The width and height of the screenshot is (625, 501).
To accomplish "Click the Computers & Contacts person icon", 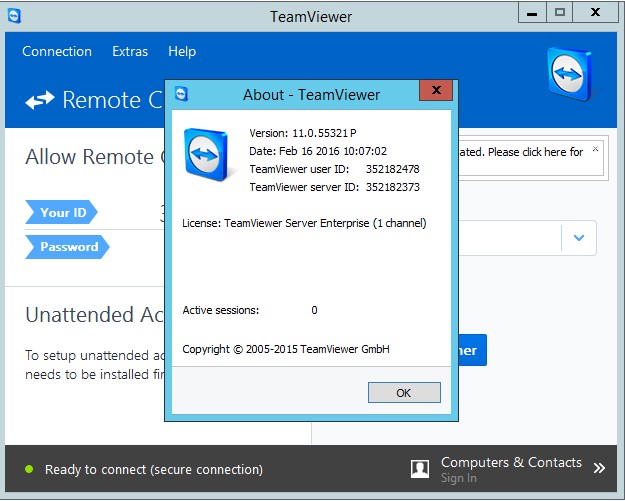I will (x=420, y=468).
